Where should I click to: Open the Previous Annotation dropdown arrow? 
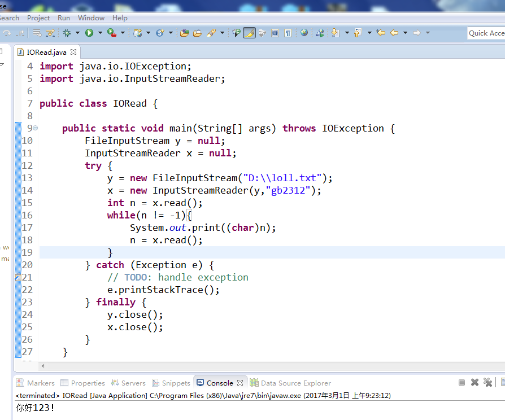tap(370, 33)
